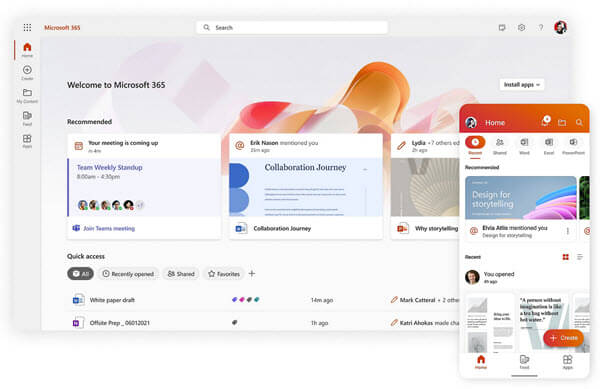Click the Word icon beside White paper draft
This screenshot has height=389, width=600.
(x=78, y=300)
